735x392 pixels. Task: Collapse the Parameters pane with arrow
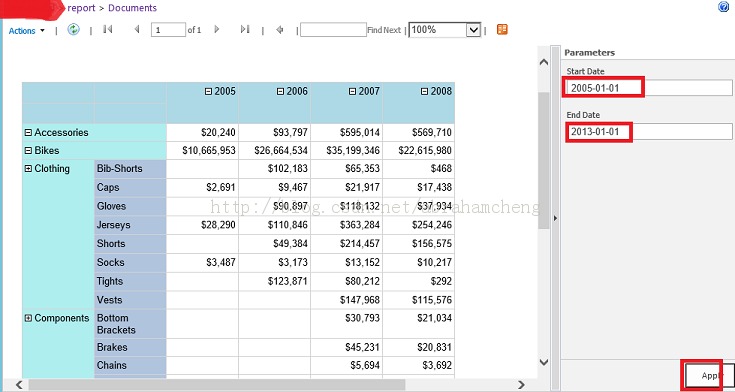(x=555, y=218)
